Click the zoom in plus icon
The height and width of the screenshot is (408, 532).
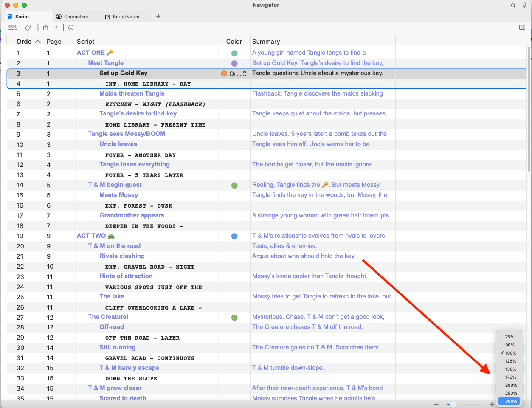coord(492,405)
